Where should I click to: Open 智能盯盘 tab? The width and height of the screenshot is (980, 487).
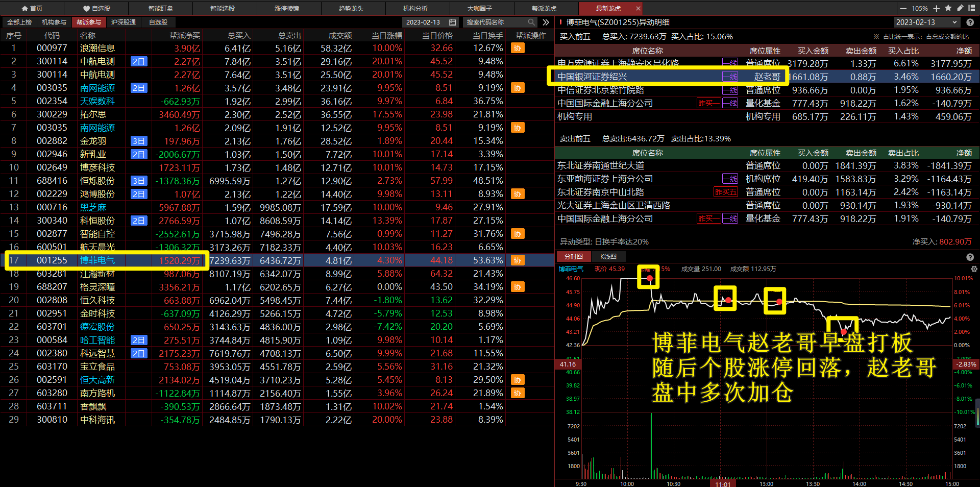tap(161, 9)
